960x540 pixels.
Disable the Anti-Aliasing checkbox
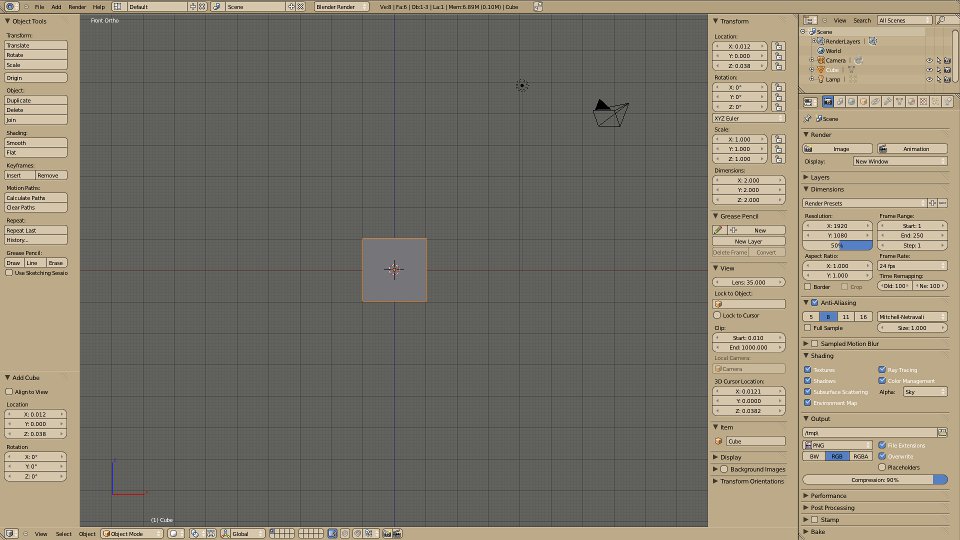pyautogui.click(x=814, y=302)
